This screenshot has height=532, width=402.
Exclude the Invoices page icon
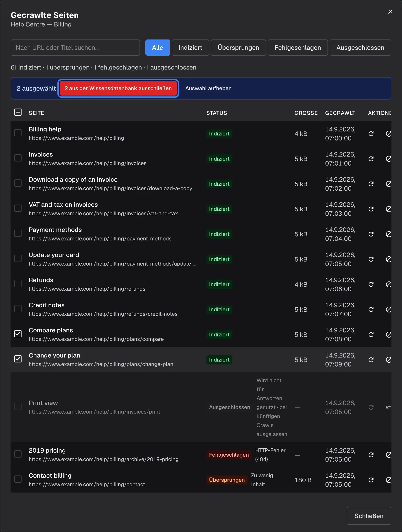point(389,159)
